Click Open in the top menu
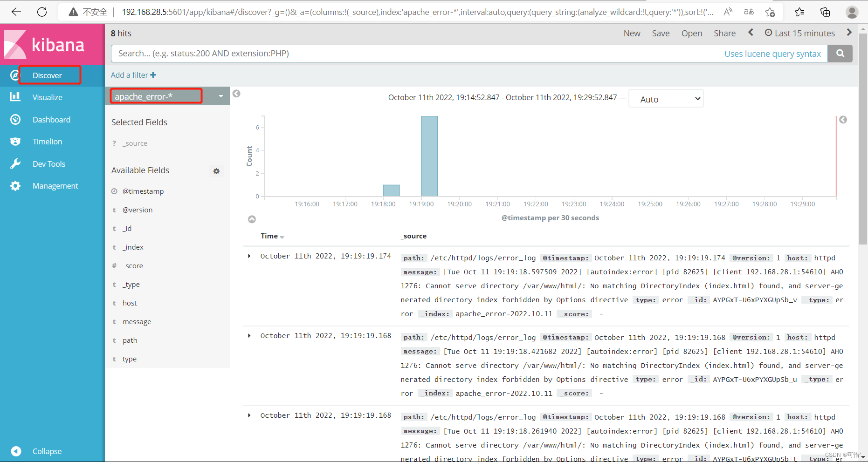 point(691,33)
